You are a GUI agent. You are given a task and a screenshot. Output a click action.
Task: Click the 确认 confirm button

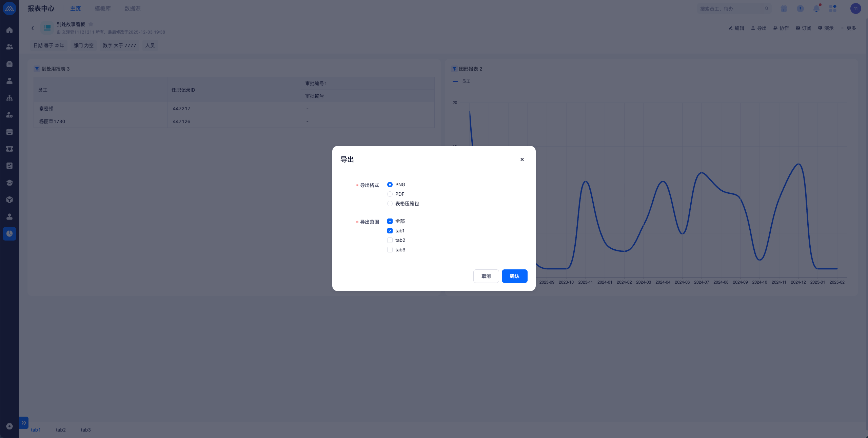click(514, 276)
